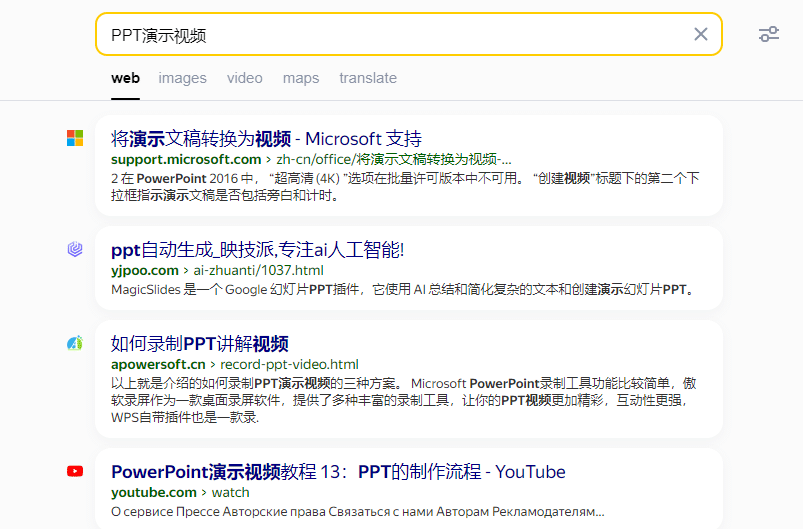Screen dimensions: 803x529
Task: Switch to translate tab
Action: 368,78
